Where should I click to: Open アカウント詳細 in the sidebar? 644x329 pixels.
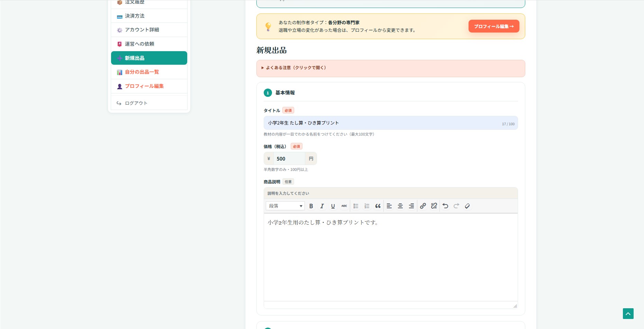point(149,30)
